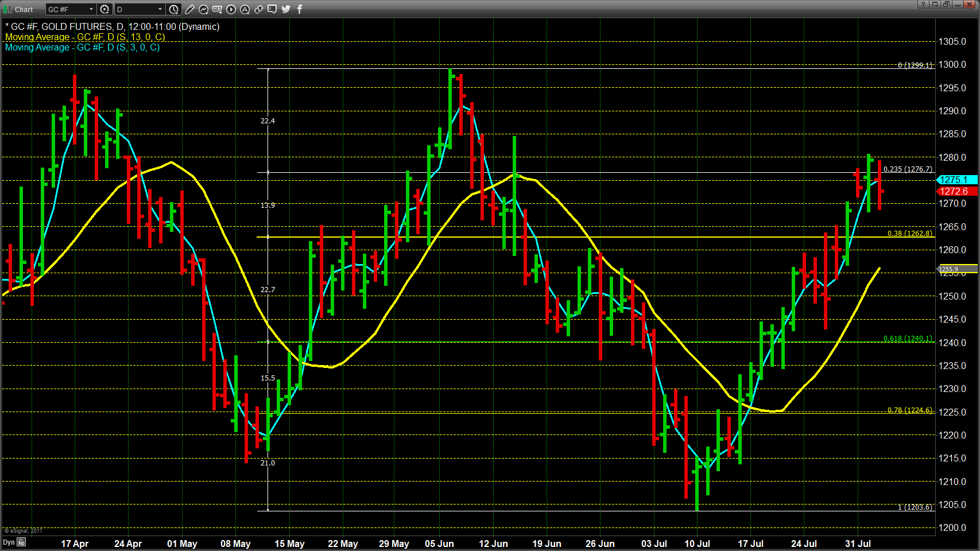Click the 29 May date on time axis
Screen dimensions: 980x551
(x=394, y=544)
